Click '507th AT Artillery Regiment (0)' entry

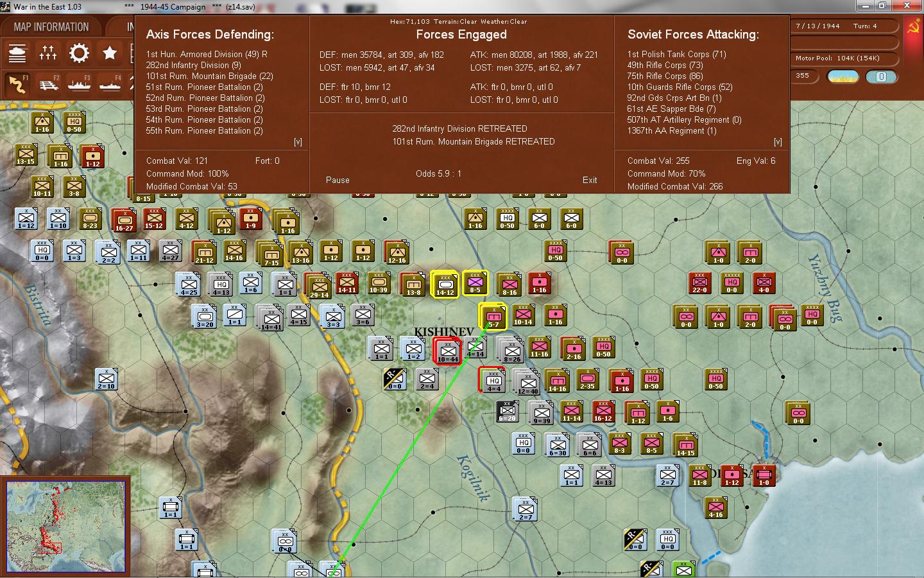684,120
